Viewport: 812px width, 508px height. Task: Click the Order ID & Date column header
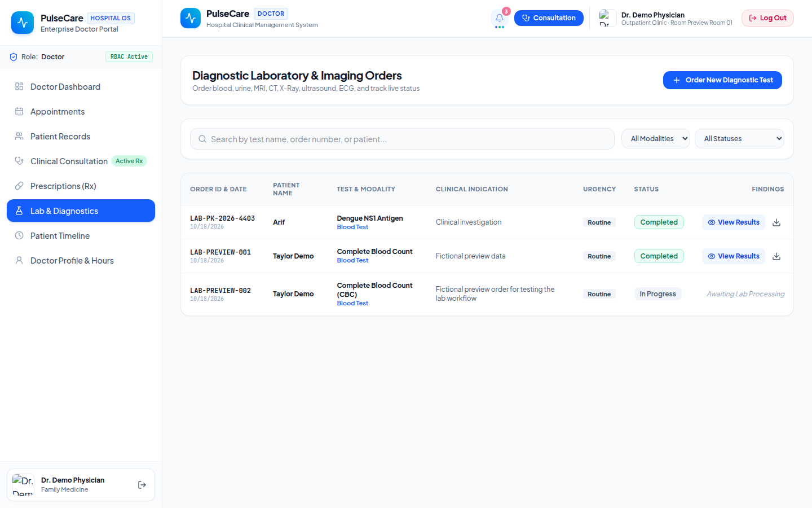click(218, 189)
